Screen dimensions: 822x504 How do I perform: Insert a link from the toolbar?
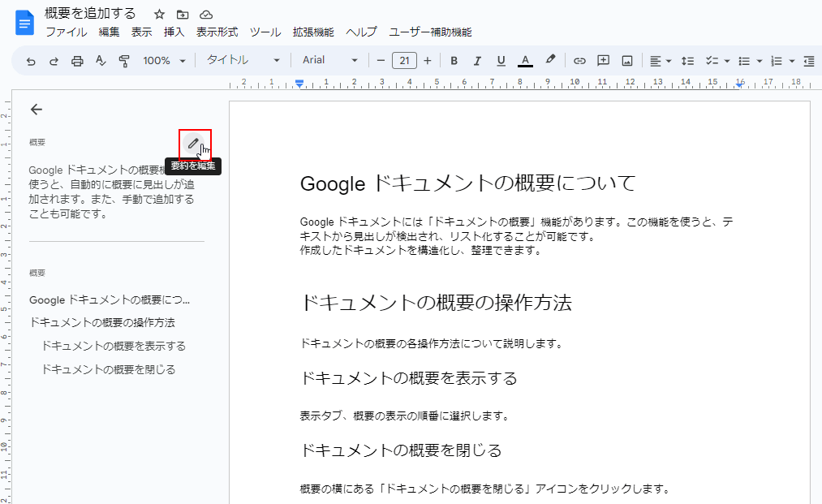coord(579,61)
